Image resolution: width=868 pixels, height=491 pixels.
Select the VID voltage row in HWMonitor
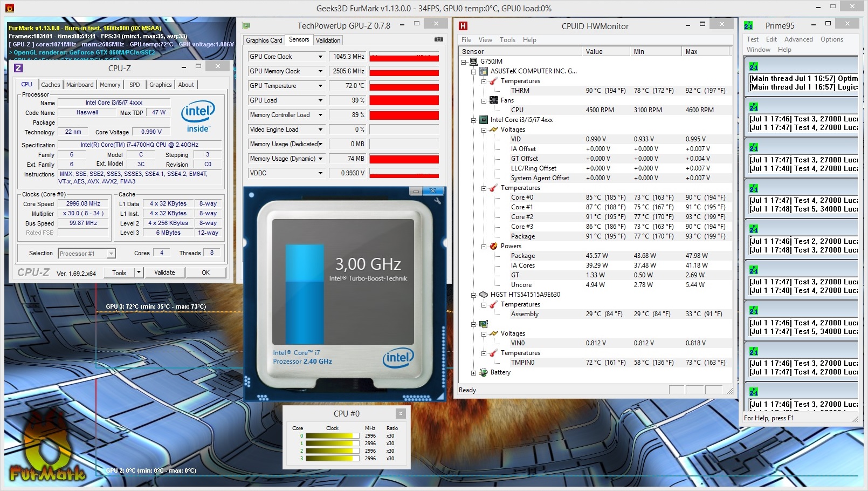pos(595,139)
